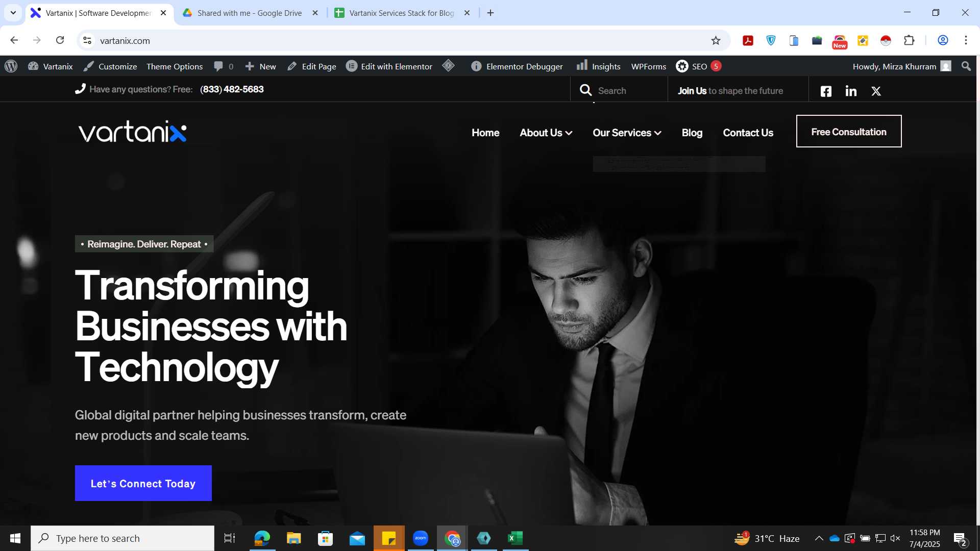Image resolution: width=980 pixels, height=551 pixels.
Task: Open Theme Options in admin bar
Action: click(175, 66)
